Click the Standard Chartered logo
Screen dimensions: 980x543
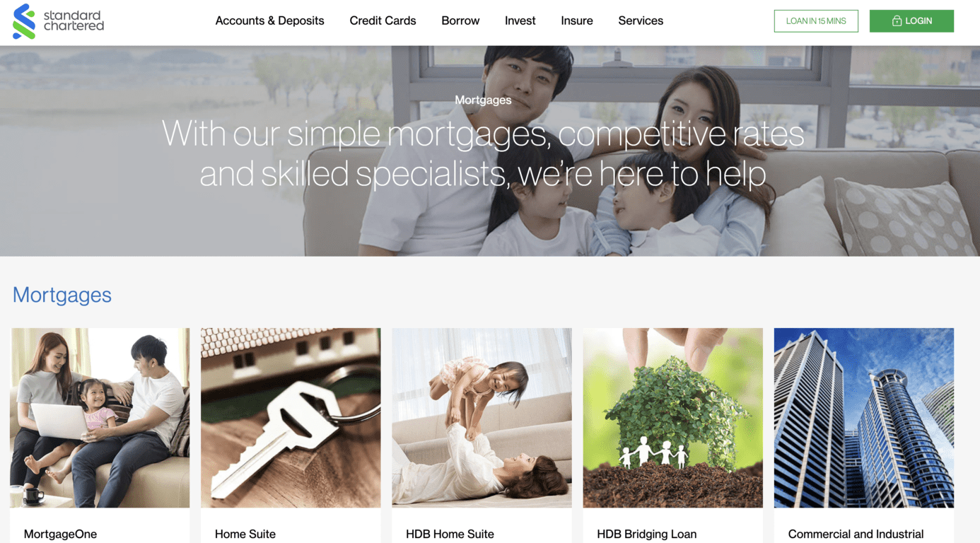58,21
